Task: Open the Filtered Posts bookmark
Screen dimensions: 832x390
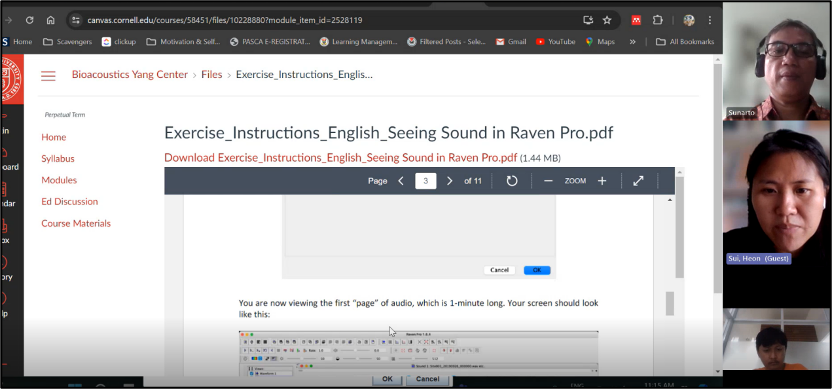Action: [446, 41]
